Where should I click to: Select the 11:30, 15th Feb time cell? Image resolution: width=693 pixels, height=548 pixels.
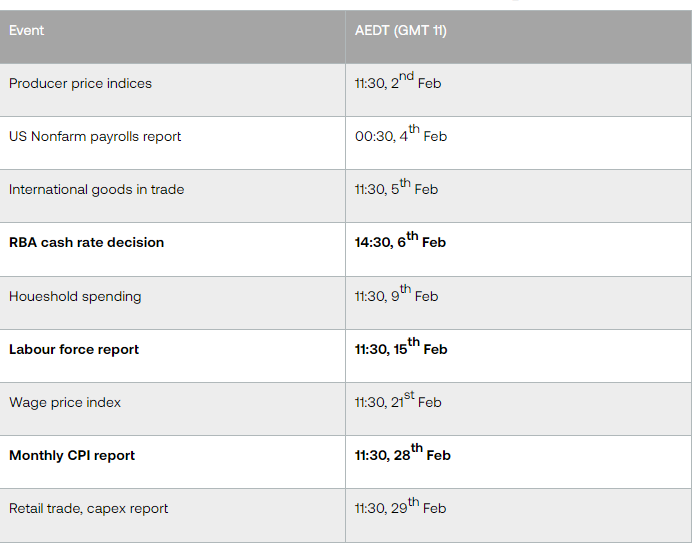[401, 350]
